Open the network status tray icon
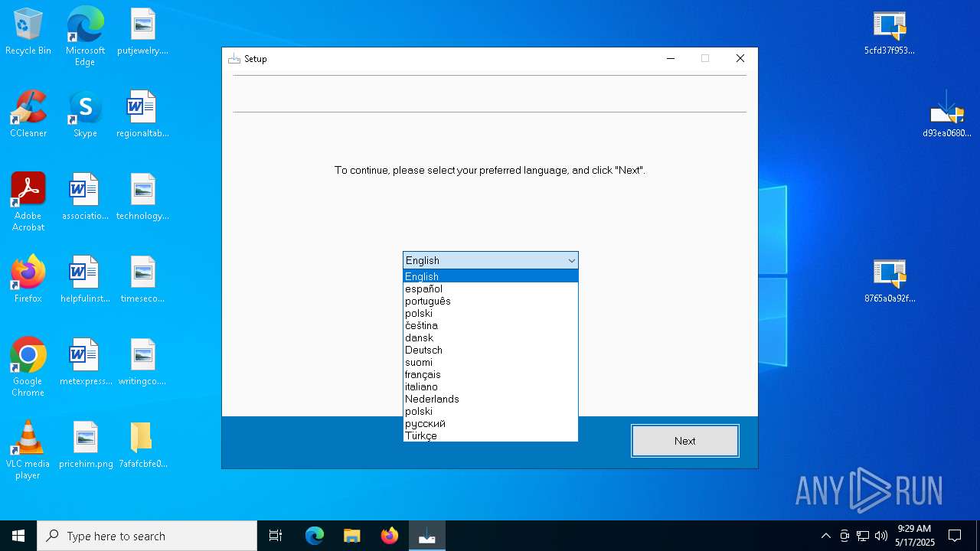The height and width of the screenshot is (551, 980). coord(863,536)
